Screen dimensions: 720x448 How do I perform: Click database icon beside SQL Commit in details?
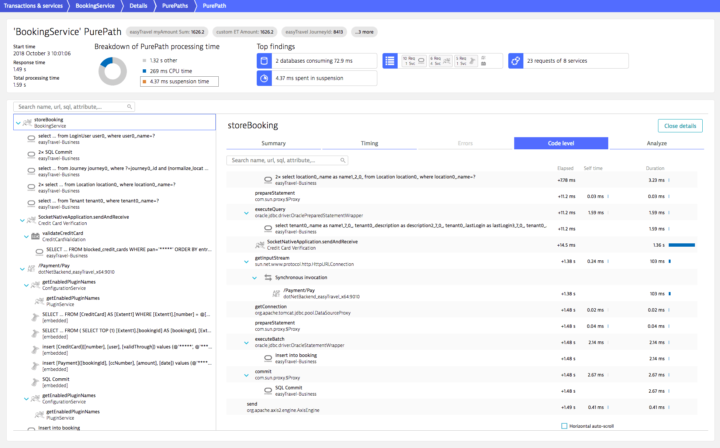[x=268, y=391]
